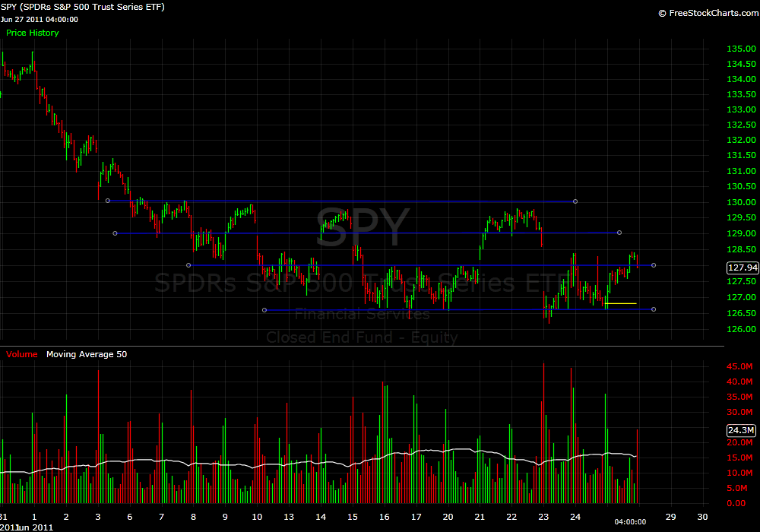The height and width of the screenshot is (532, 760).
Task: Click the 128.50 price axis label
Action: (x=741, y=249)
